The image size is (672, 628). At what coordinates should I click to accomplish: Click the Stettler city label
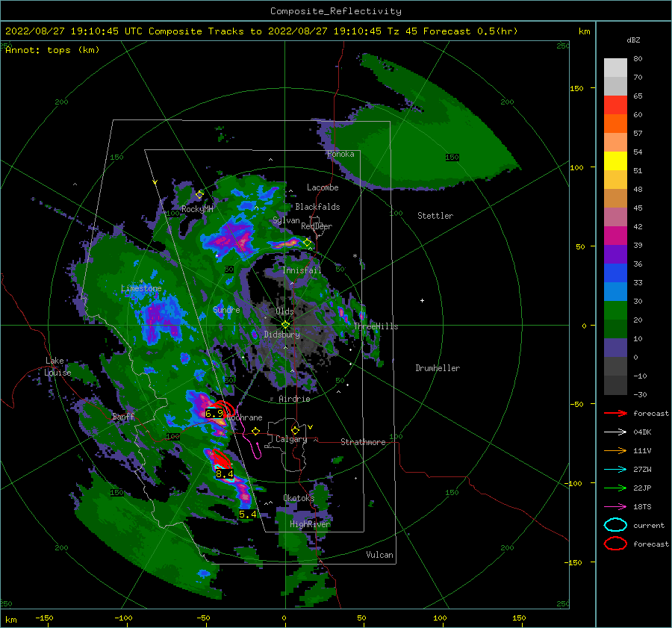coord(435,216)
